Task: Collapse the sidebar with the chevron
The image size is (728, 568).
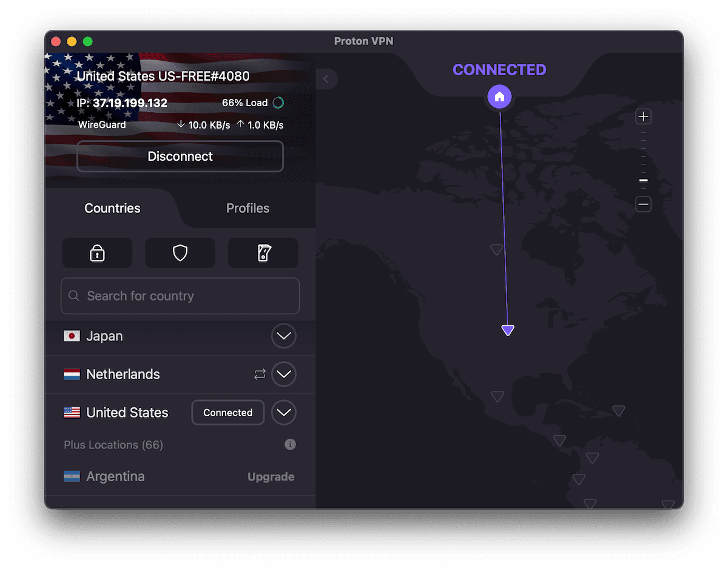Action: click(326, 79)
